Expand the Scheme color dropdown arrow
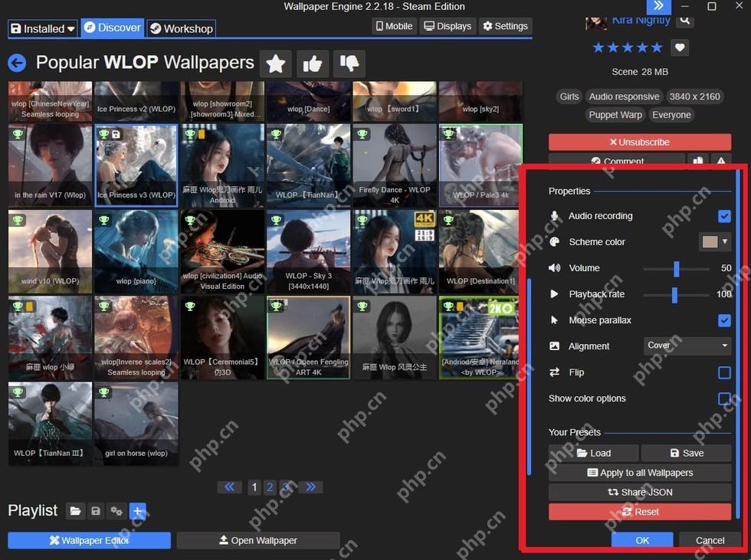 coord(725,242)
